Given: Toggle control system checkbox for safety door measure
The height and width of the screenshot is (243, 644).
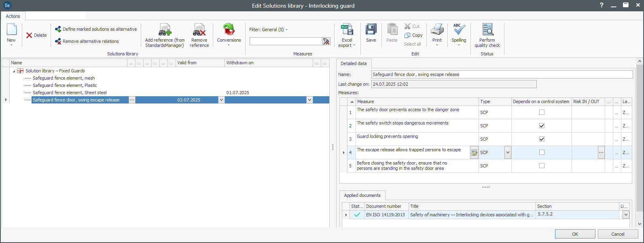Looking at the screenshot, I should [x=542, y=112].
